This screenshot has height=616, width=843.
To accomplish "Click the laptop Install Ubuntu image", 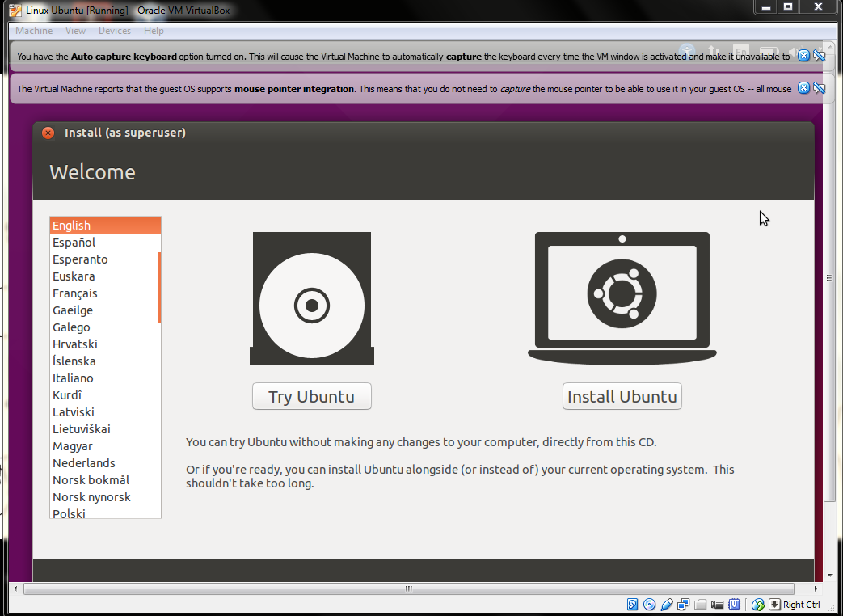I will (622, 299).
